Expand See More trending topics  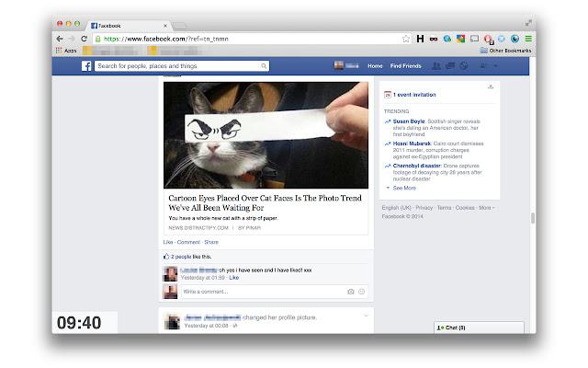click(x=403, y=187)
